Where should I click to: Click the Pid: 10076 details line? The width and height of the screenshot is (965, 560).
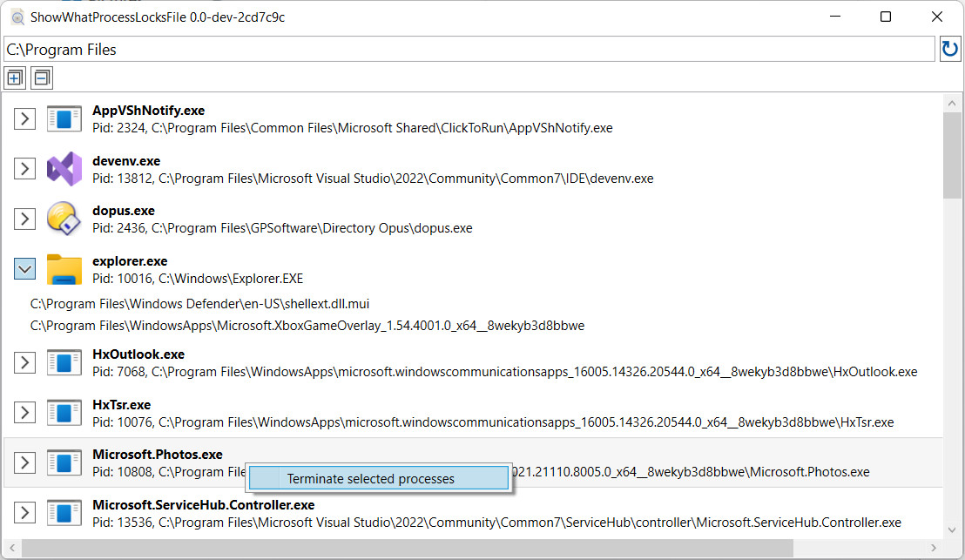[x=493, y=422]
